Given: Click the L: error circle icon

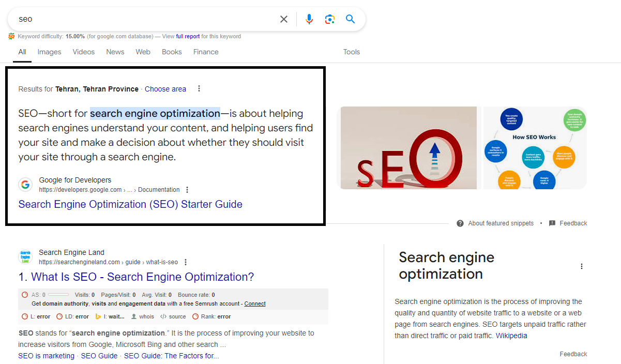Looking at the screenshot, I should (25, 316).
